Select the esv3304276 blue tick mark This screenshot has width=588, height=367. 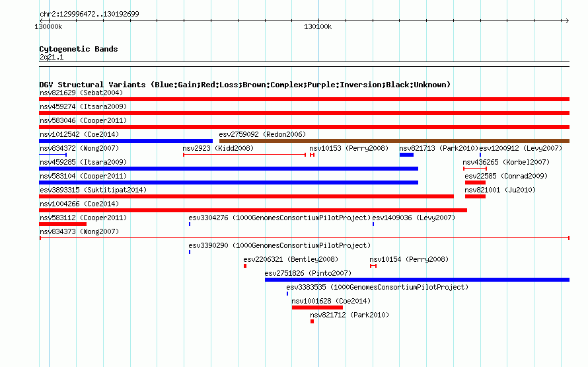pos(190,224)
